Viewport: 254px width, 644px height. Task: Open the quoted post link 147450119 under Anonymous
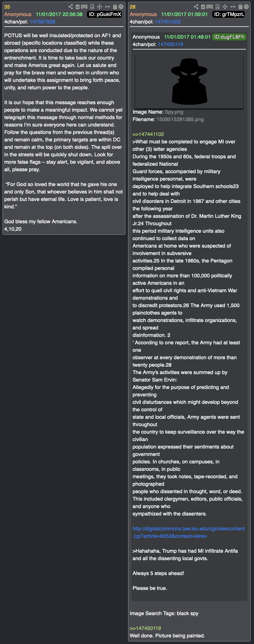170,44
